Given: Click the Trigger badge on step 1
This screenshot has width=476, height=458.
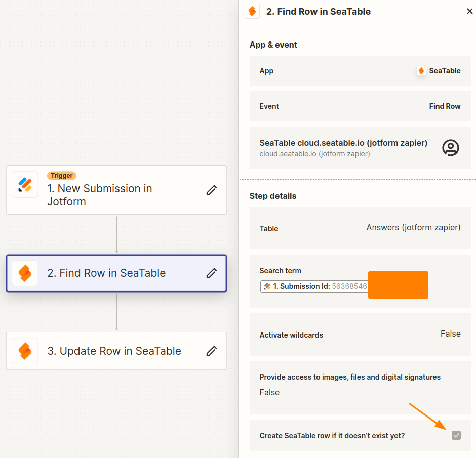Looking at the screenshot, I should [62, 176].
